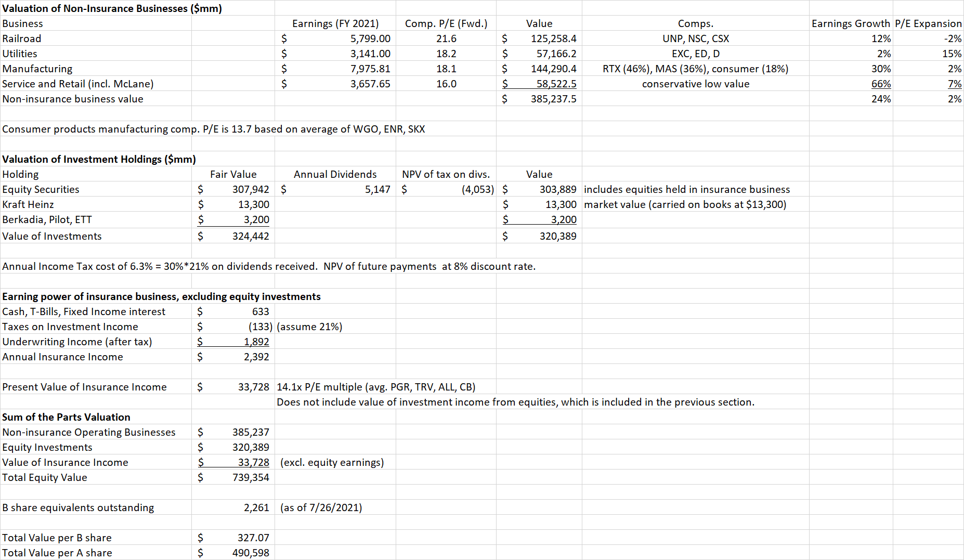Click the comps cell 'UNP, NSC, CSX'
Image resolution: width=964 pixels, height=560 pixels.
click(696, 38)
